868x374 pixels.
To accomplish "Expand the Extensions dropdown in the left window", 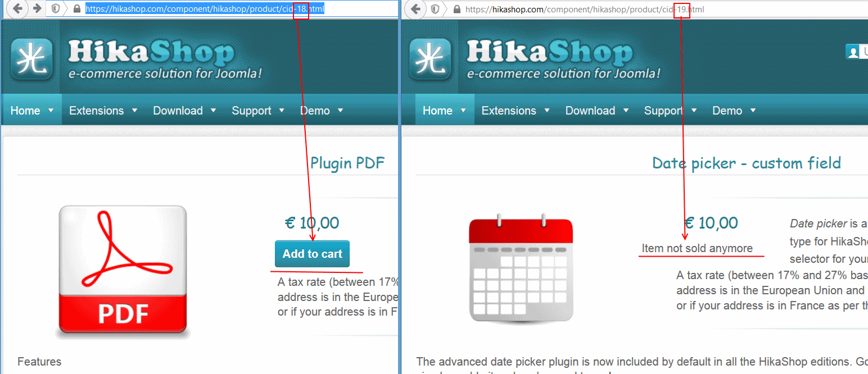I will pos(103,111).
